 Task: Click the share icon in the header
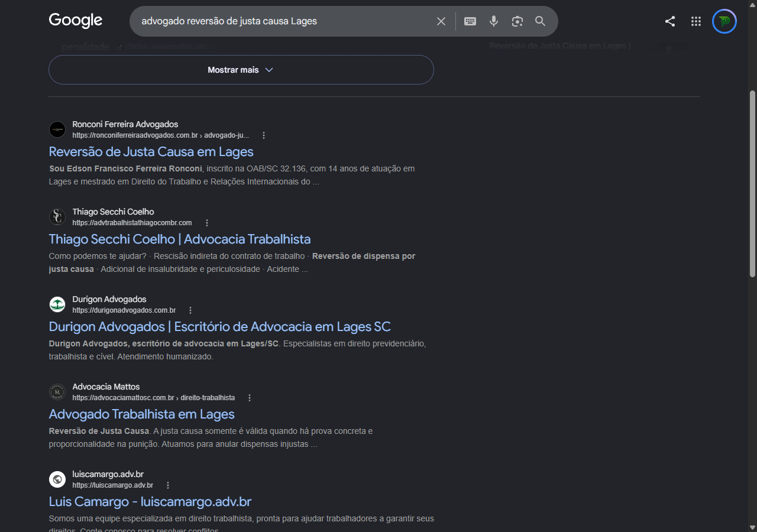point(670,21)
